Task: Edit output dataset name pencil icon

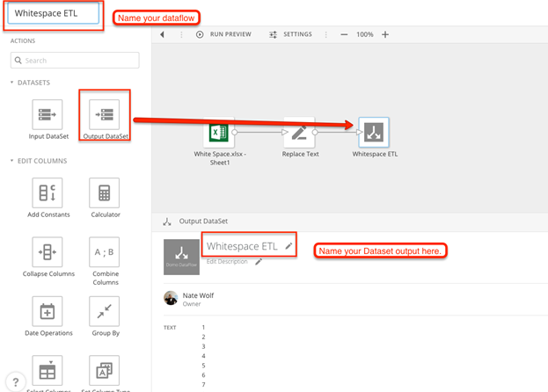Action: tap(289, 246)
